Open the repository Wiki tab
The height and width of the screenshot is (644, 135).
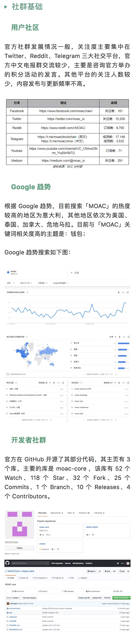point(71,578)
